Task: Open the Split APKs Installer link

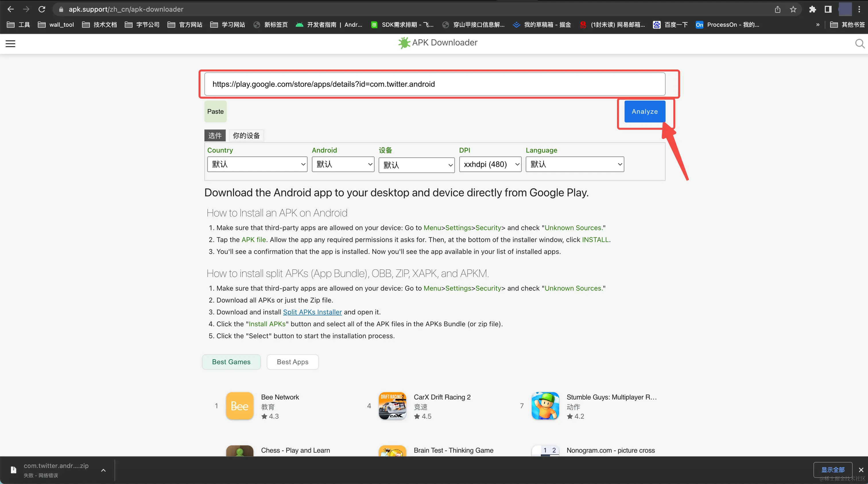Action: pos(312,312)
